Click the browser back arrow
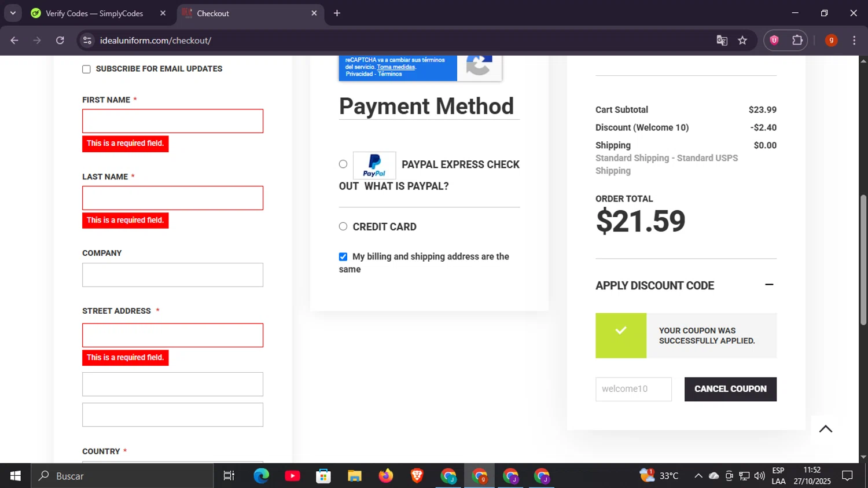This screenshot has height=488, width=868. (14, 41)
